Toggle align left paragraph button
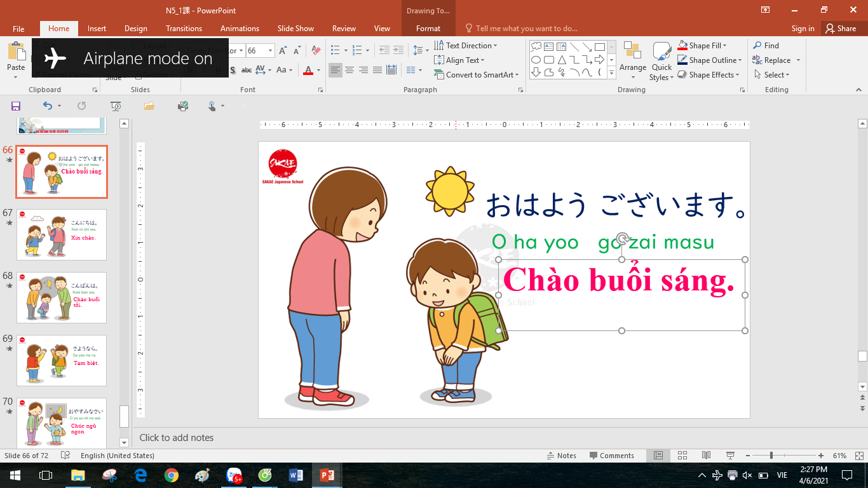Image resolution: width=868 pixels, height=488 pixels. pos(336,70)
